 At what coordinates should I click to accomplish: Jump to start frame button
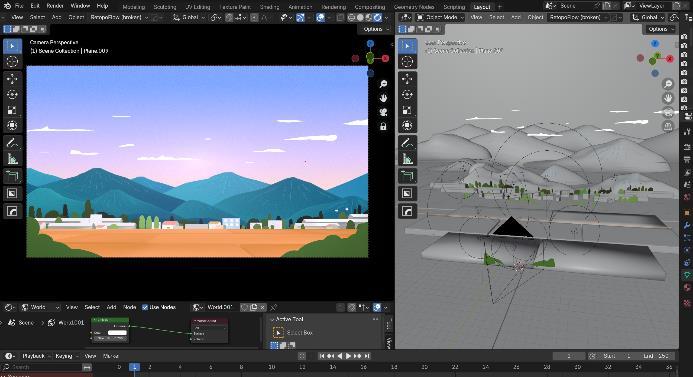(x=322, y=356)
